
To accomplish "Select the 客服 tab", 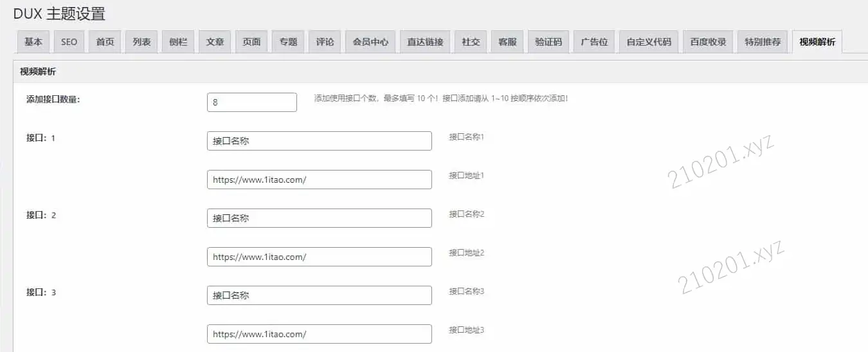I will point(507,42).
